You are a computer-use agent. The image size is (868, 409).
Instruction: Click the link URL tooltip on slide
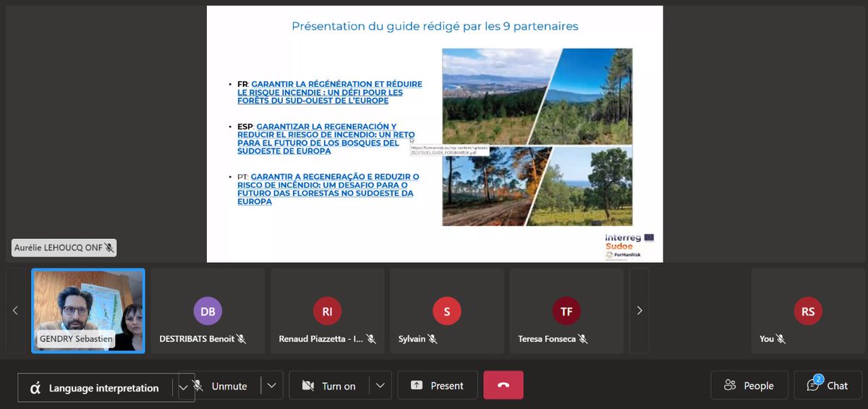click(x=449, y=150)
